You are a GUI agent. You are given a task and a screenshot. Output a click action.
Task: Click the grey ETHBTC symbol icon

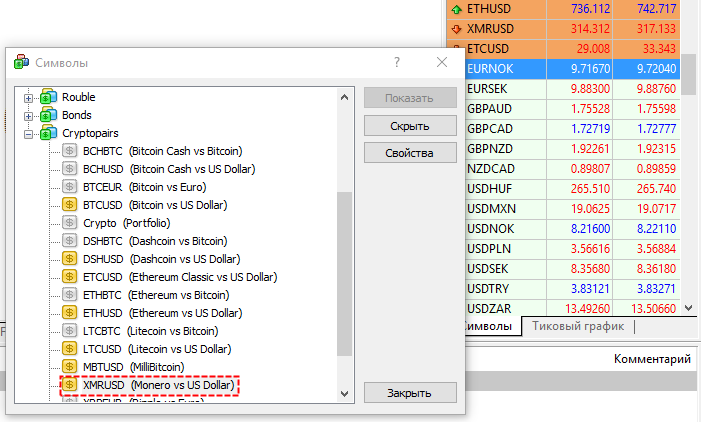point(69,295)
